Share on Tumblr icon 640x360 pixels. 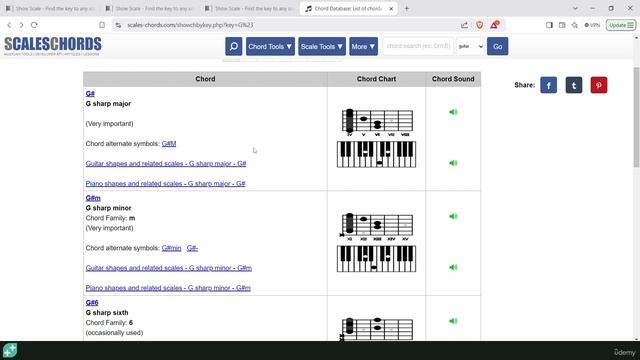pyautogui.click(x=574, y=85)
